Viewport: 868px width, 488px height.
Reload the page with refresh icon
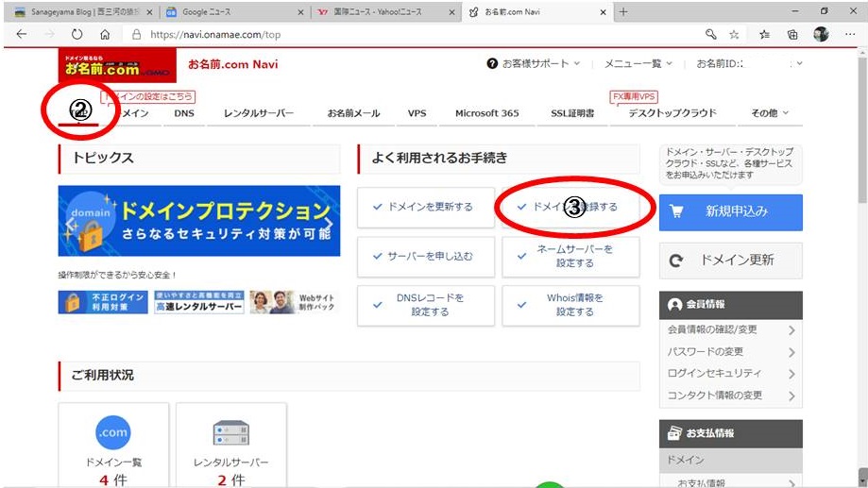click(77, 34)
